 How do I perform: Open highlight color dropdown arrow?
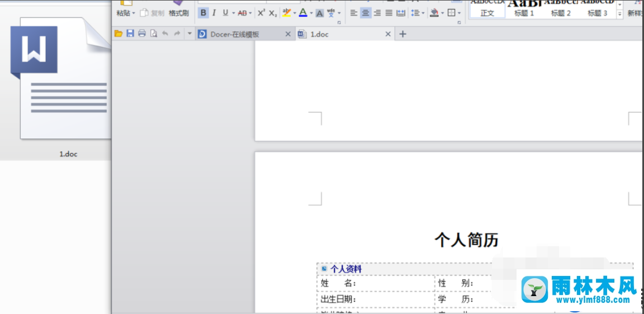(x=295, y=13)
